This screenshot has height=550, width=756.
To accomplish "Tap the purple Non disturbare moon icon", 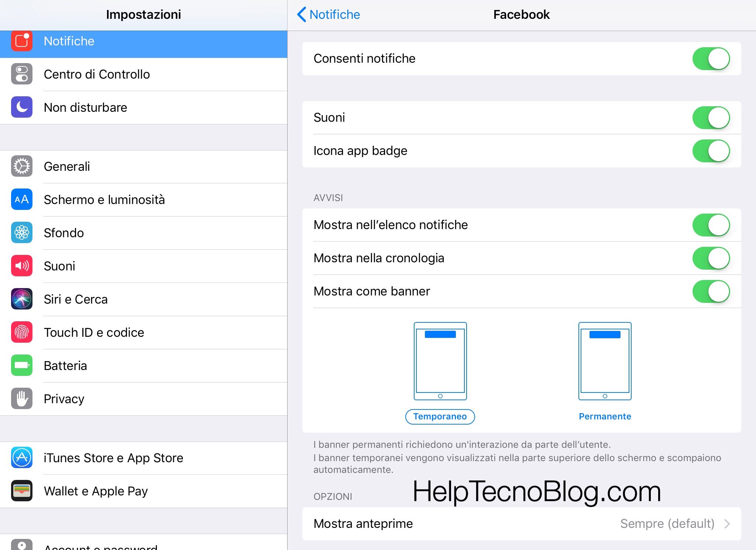I will click(22, 107).
